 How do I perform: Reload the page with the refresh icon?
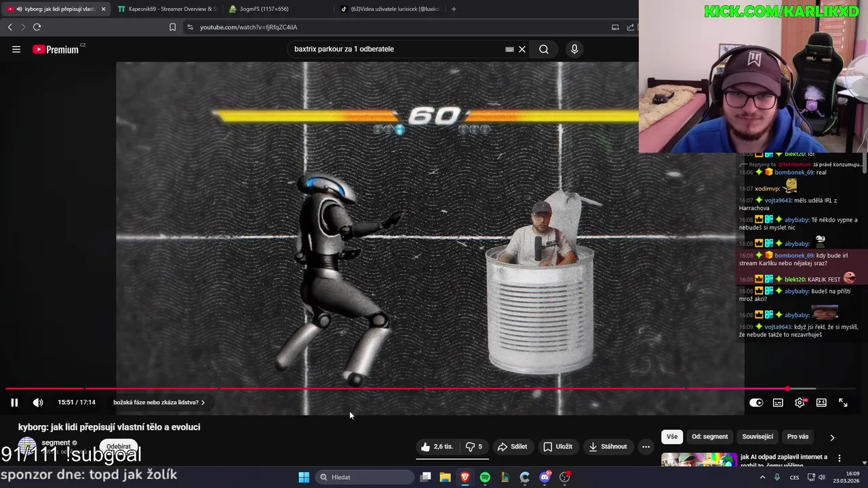(37, 27)
